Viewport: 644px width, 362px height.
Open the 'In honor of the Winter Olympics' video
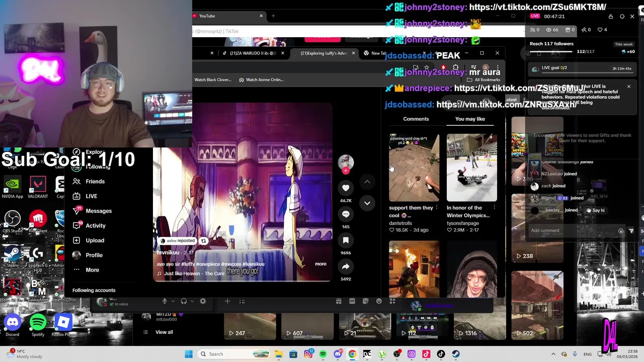[472, 167]
